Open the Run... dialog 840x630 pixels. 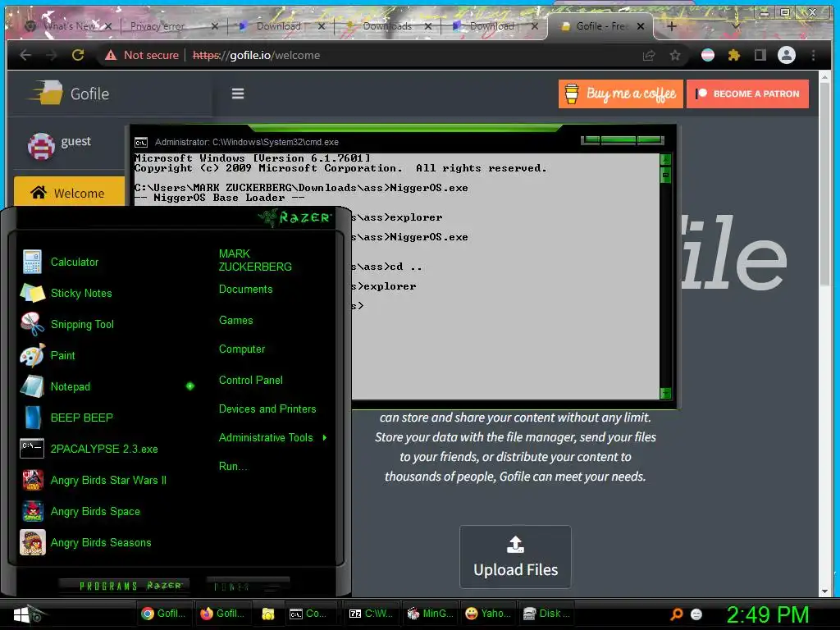[x=234, y=466]
